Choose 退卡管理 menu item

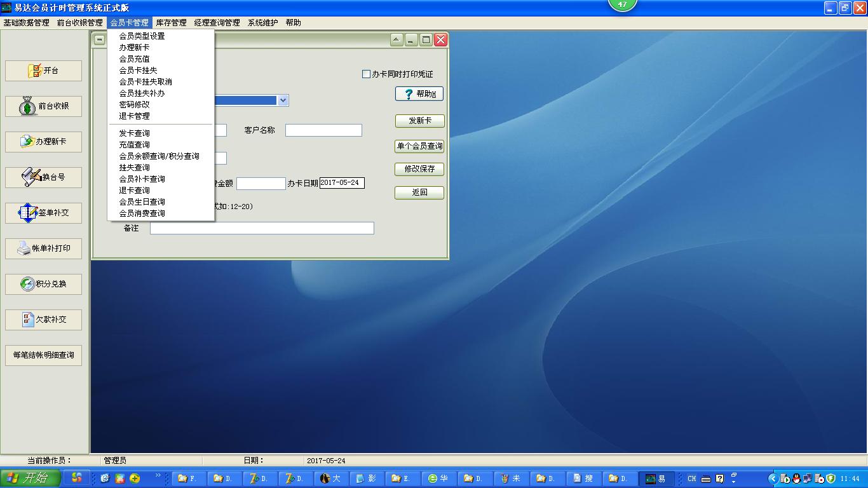tap(161, 116)
